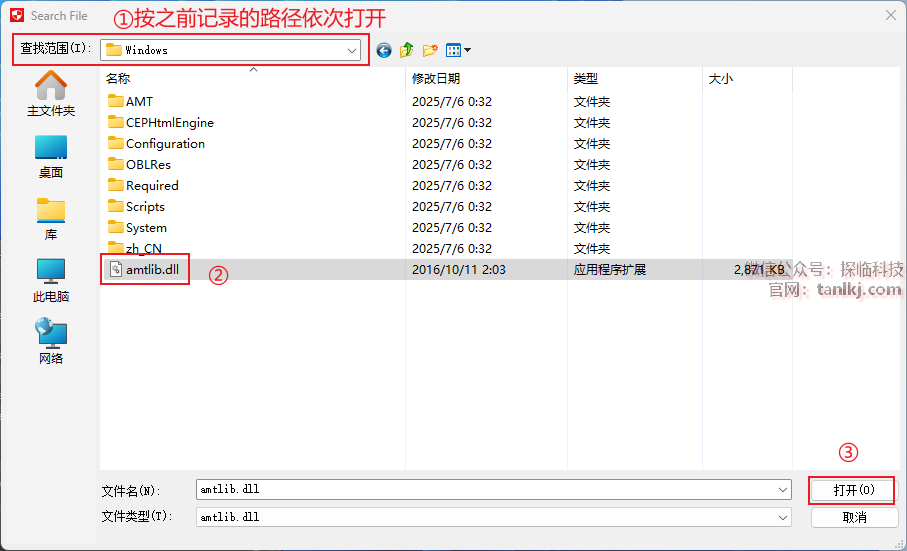
Task: Select the zh_CN folder
Action: click(135, 249)
